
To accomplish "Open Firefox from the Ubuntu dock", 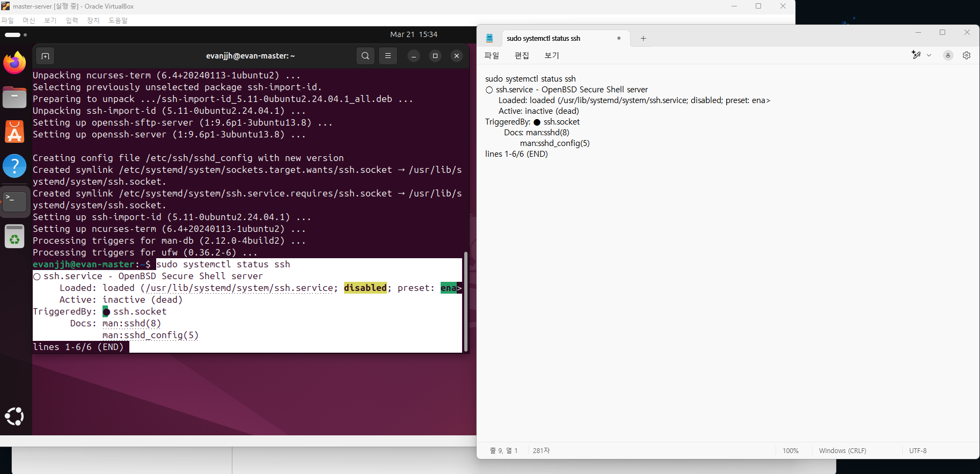I will (14, 63).
